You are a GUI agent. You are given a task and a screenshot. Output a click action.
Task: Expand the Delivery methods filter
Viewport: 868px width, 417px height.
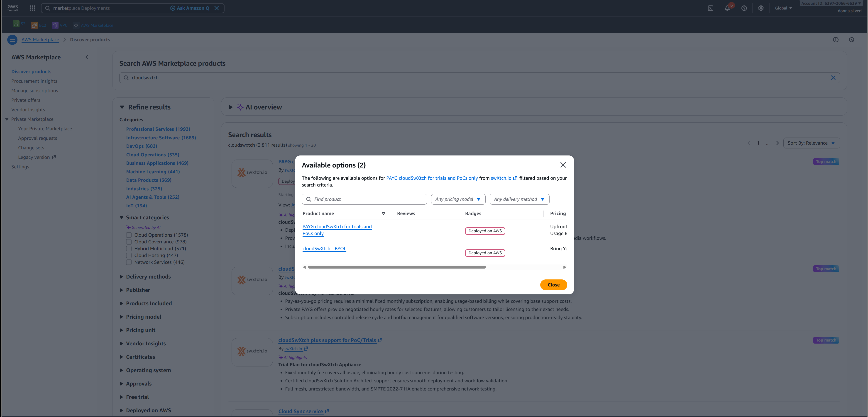(148, 277)
